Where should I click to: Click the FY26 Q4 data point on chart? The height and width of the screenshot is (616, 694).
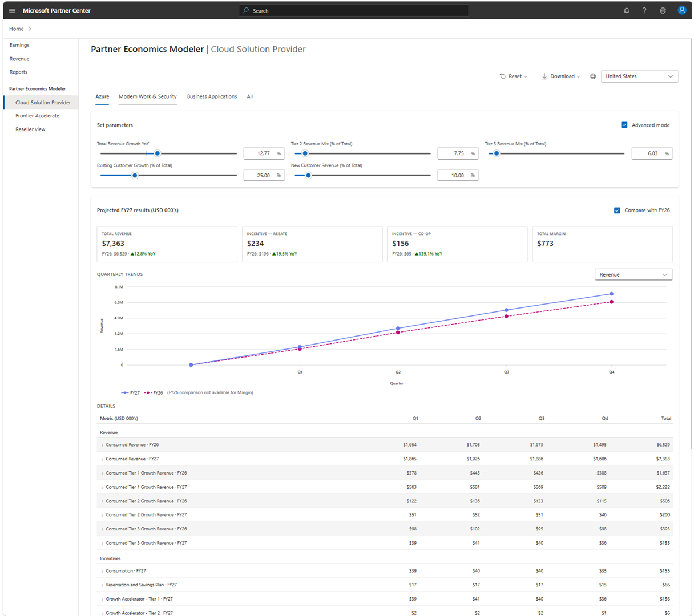pos(612,302)
